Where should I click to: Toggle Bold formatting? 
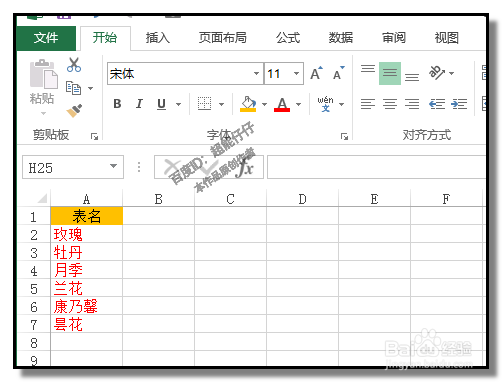117,104
